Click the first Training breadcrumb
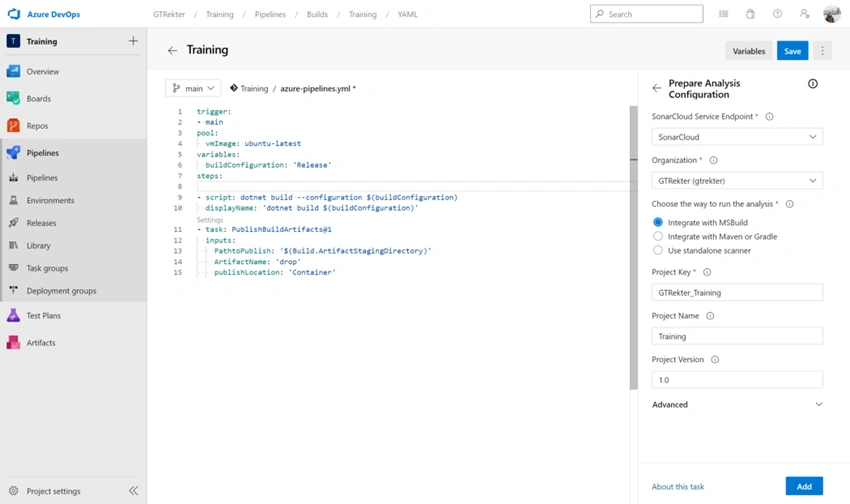Viewport: 850px width, 504px height. (220, 15)
